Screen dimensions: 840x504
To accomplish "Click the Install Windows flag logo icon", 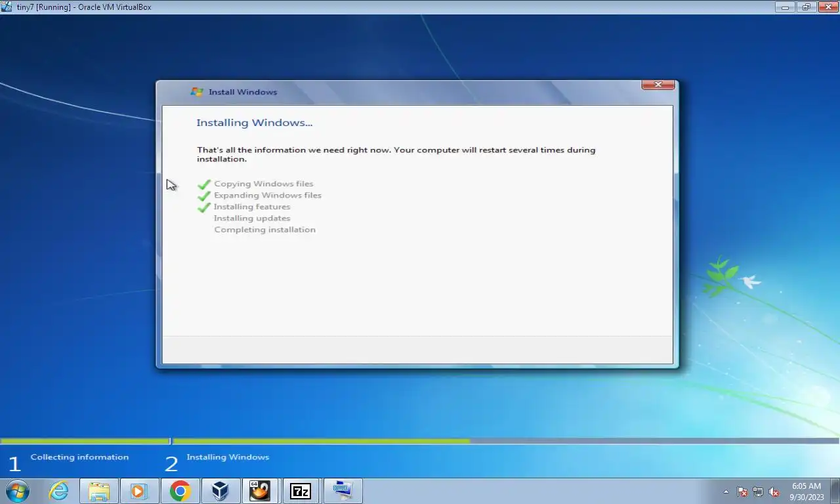I will [196, 92].
